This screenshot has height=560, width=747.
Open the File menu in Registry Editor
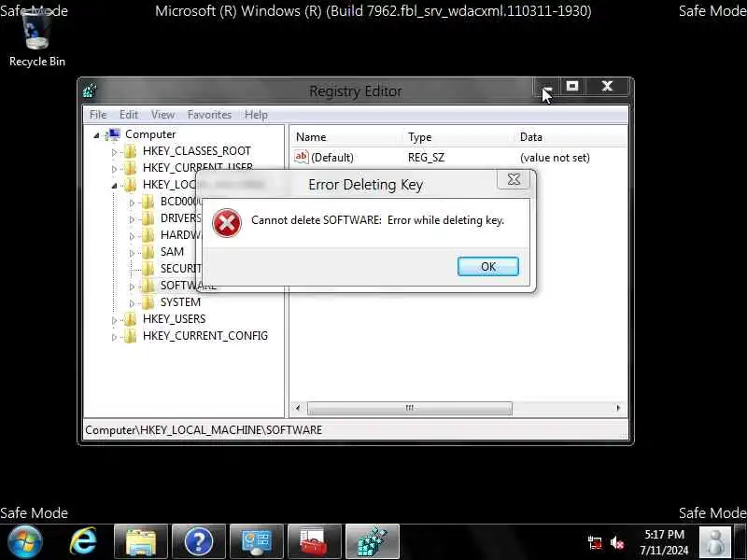pyautogui.click(x=98, y=115)
